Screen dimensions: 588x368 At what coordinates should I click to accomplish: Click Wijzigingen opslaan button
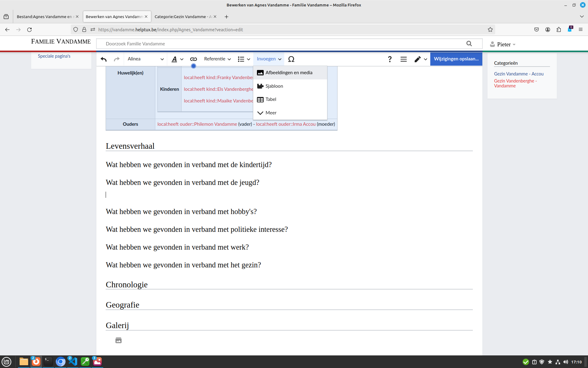point(456,59)
